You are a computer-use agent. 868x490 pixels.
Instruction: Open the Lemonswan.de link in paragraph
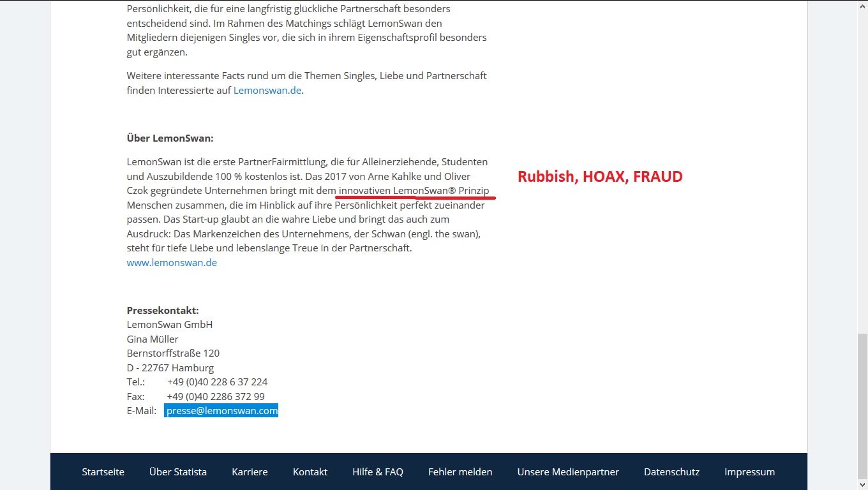[267, 91]
